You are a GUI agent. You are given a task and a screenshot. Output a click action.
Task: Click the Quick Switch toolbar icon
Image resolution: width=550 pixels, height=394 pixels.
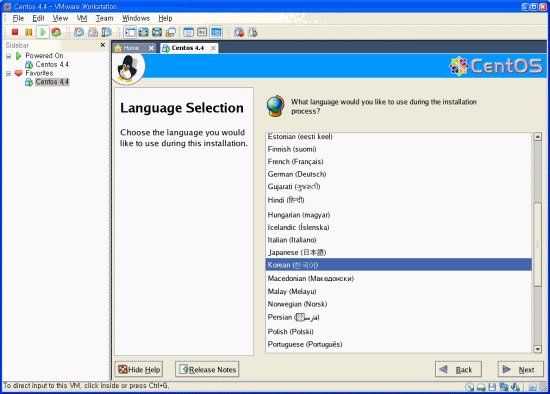[157, 32]
